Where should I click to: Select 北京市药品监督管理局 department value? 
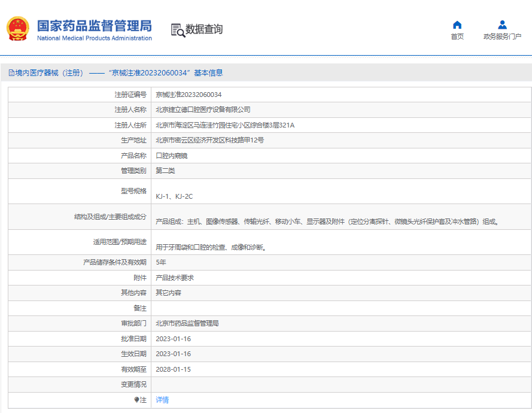187,323
